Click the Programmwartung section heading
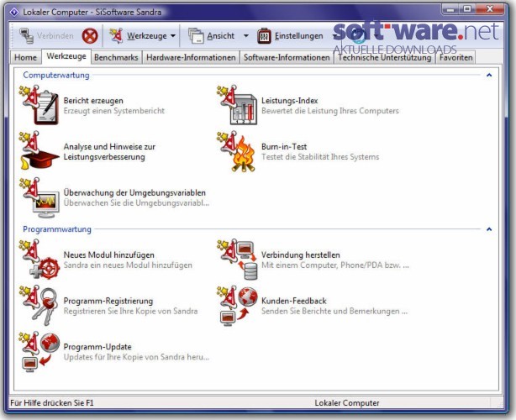The height and width of the screenshot is (420, 516). point(57,229)
